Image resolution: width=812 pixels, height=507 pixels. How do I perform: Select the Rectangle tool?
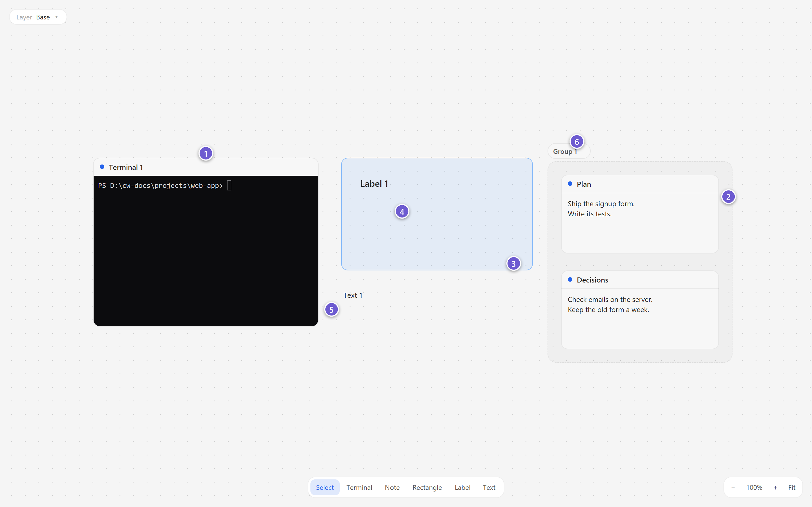pos(427,488)
